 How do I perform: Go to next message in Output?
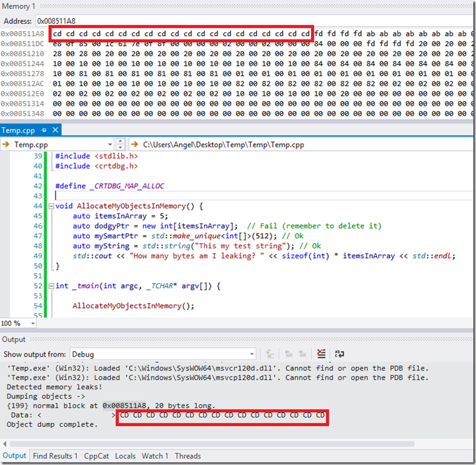[303, 355]
